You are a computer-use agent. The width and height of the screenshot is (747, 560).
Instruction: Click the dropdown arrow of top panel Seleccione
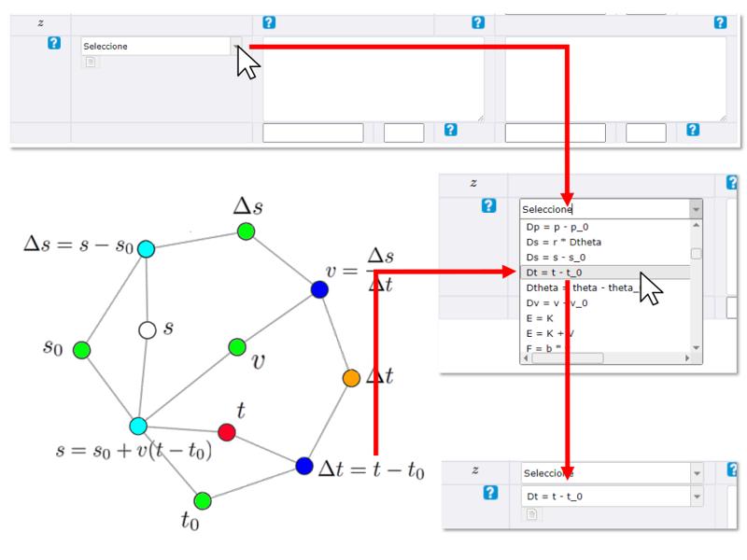tap(236, 46)
